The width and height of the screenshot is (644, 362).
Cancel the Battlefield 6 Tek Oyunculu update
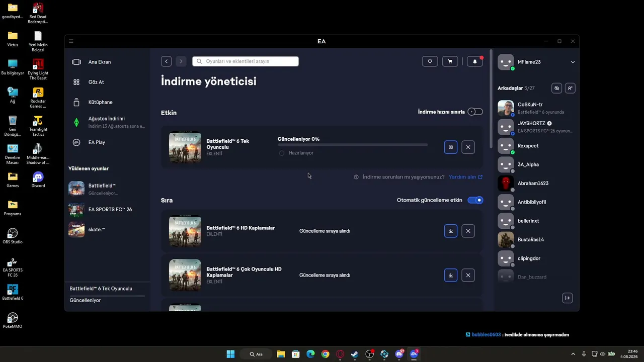pos(468,147)
